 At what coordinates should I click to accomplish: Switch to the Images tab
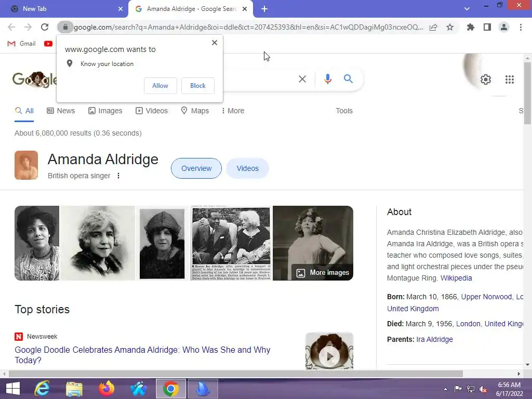[x=105, y=111]
